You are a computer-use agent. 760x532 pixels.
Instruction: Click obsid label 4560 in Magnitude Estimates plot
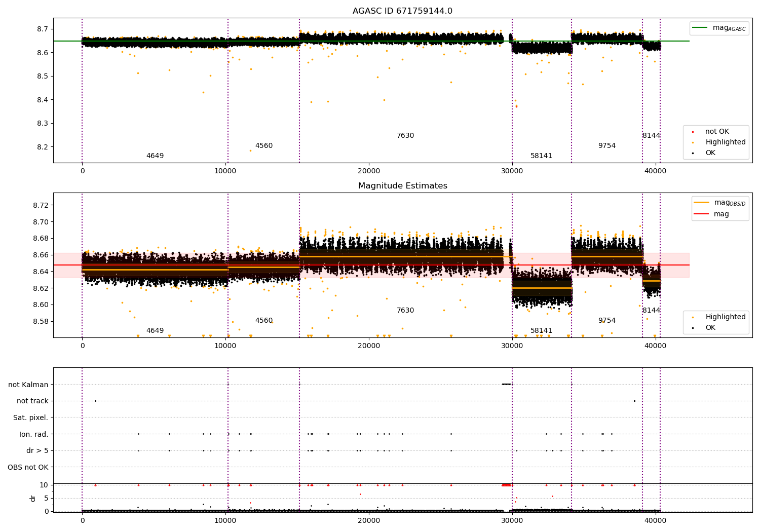[x=264, y=321]
